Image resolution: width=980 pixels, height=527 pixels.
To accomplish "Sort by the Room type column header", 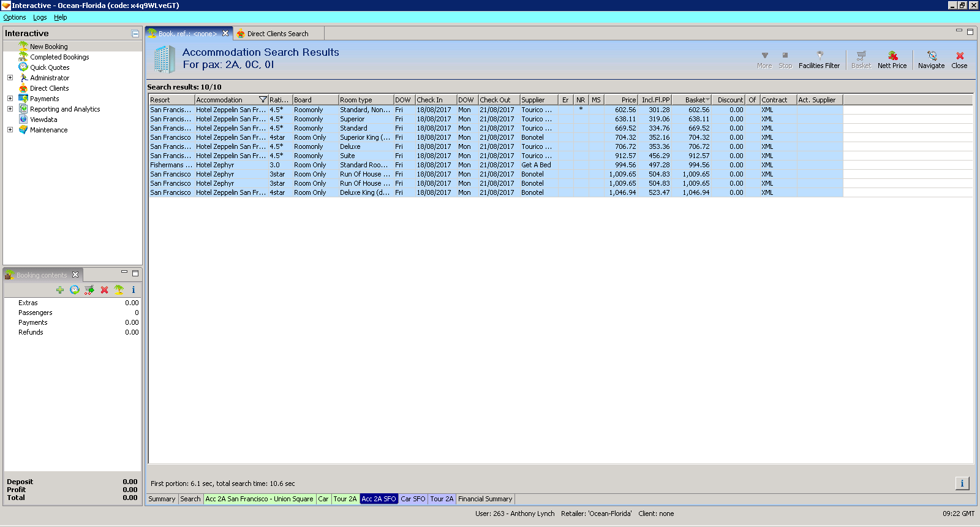I will pos(366,100).
